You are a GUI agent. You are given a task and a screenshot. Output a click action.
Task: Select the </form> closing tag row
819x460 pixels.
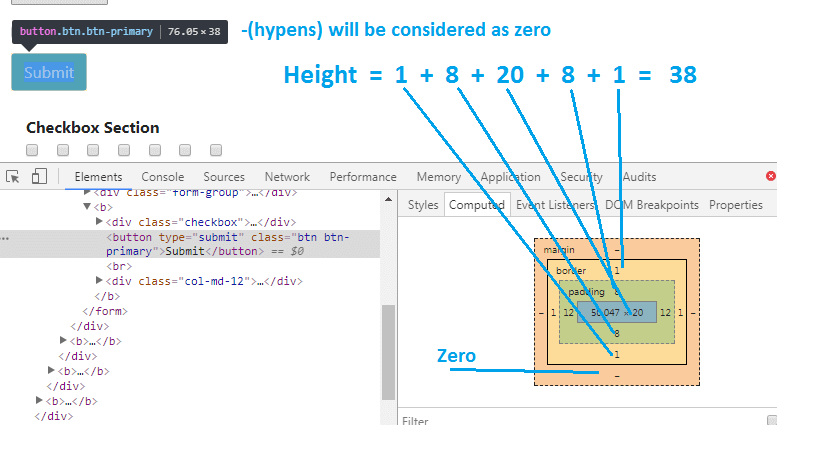coord(105,311)
